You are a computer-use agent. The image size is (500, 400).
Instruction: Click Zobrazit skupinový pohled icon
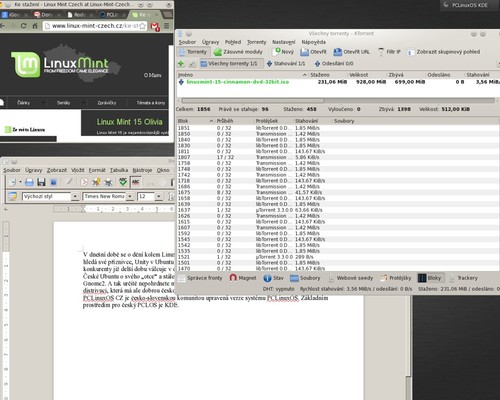(411, 52)
